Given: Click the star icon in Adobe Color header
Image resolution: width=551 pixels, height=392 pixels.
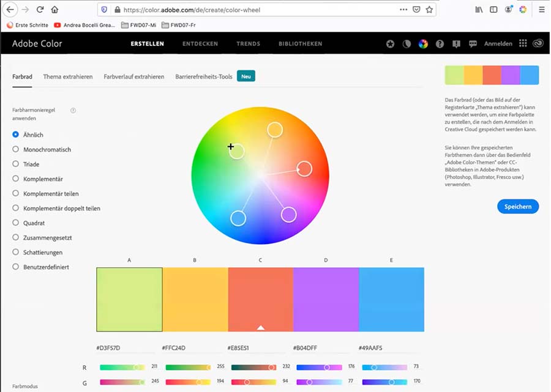Looking at the screenshot, I should point(391,44).
